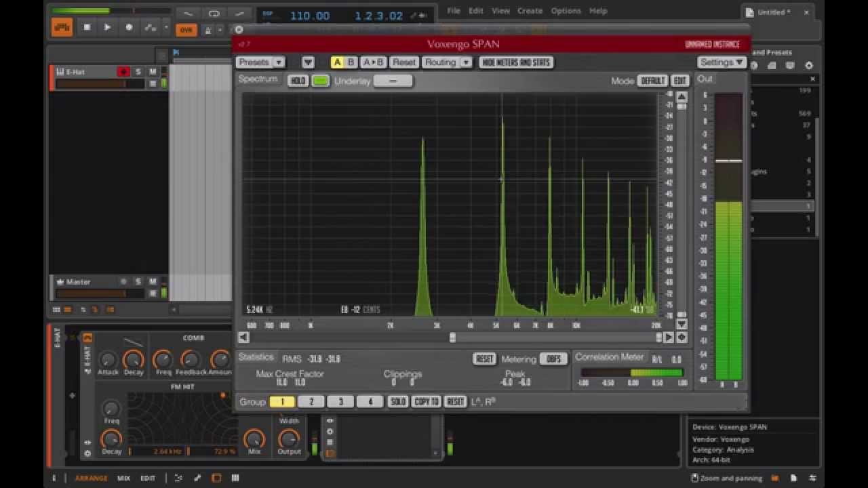Screen dimensions: 868x488
Task: Toggle the spectrum HOLD button
Action: click(297, 81)
